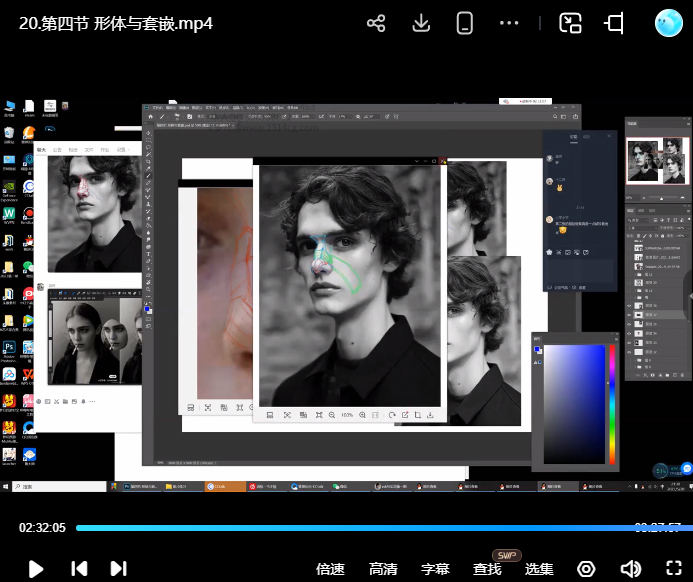Toggle the 字幕 subtitles option
Screen dimensions: 693x582
(x=435, y=569)
